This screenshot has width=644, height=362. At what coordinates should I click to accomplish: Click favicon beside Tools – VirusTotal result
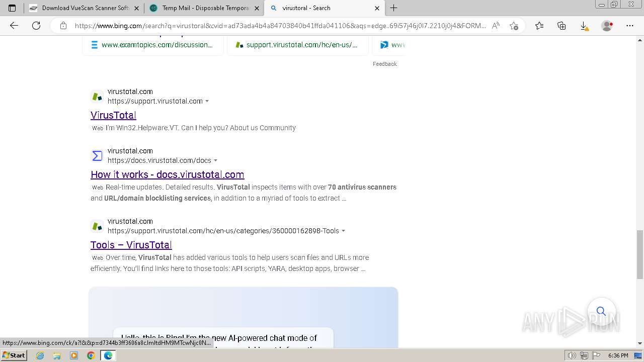pos(97,226)
